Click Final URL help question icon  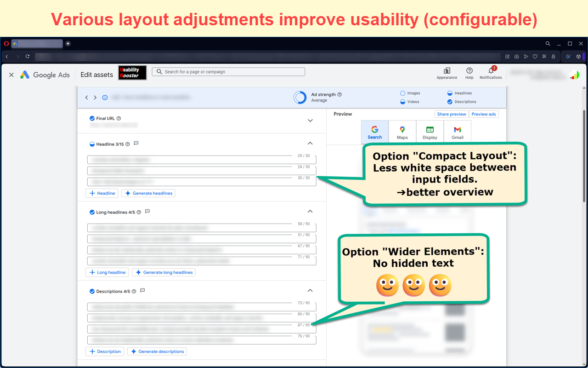[119, 118]
